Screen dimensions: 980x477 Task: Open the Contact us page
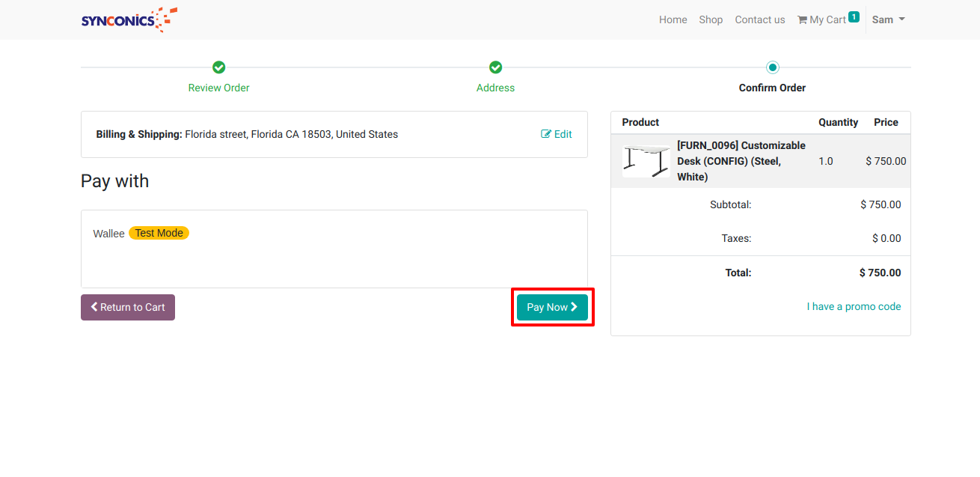point(759,19)
